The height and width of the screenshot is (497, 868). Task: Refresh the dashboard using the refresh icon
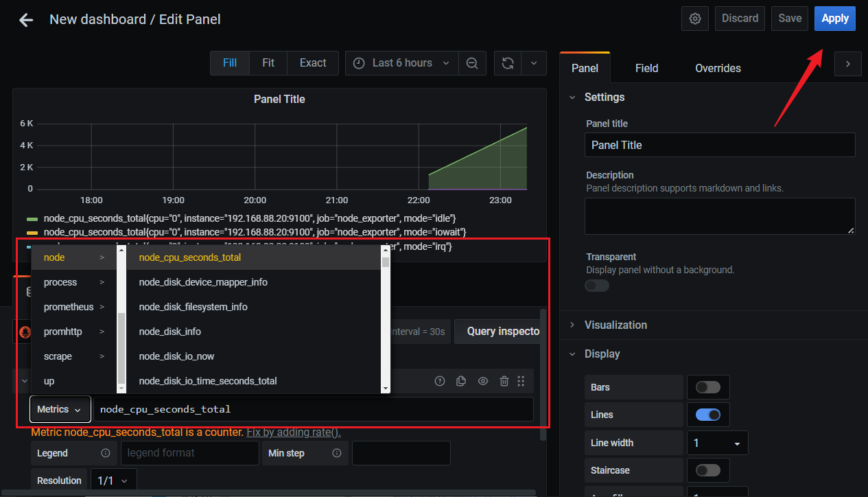coord(508,63)
